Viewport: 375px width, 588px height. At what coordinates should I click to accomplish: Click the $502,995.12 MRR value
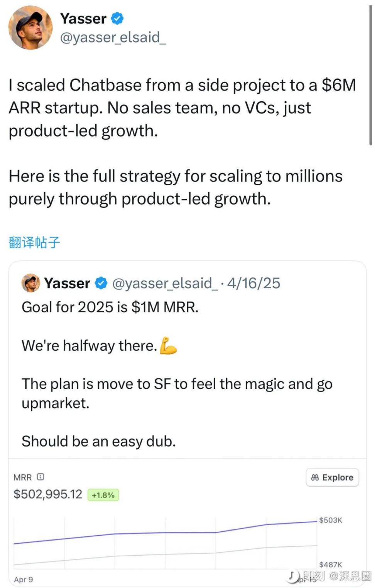[x=48, y=494]
